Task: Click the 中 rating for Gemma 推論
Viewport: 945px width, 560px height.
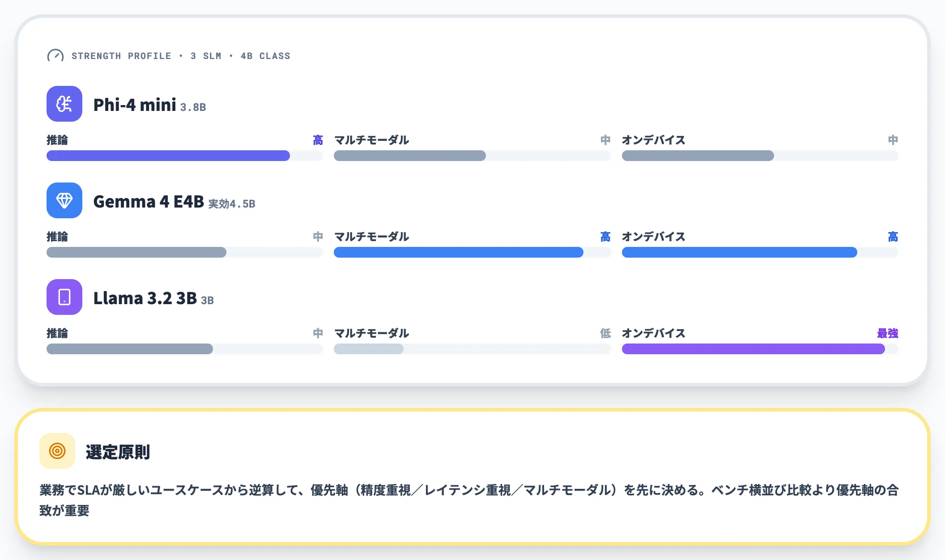Action: coord(318,237)
